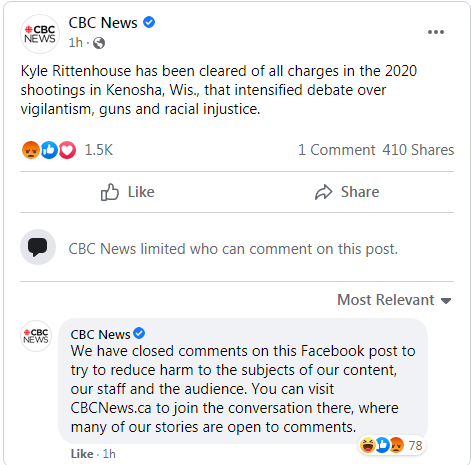Click the CBC News avatar beside the comment
Image resolution: width=471 pixels, height=465 pixels.
(36, 336)
